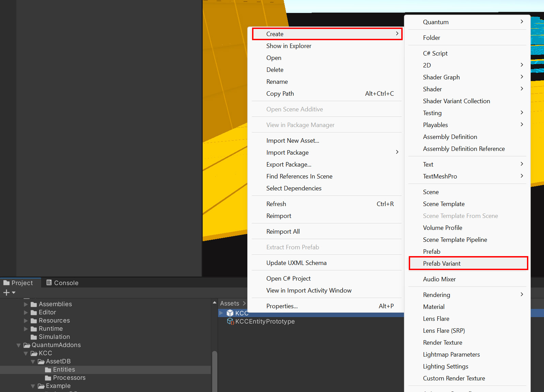Viewport: 544px width, 392px height.
Task: Collapse the QuantumAddons folder tree
Action: click(x=19, y=345)
